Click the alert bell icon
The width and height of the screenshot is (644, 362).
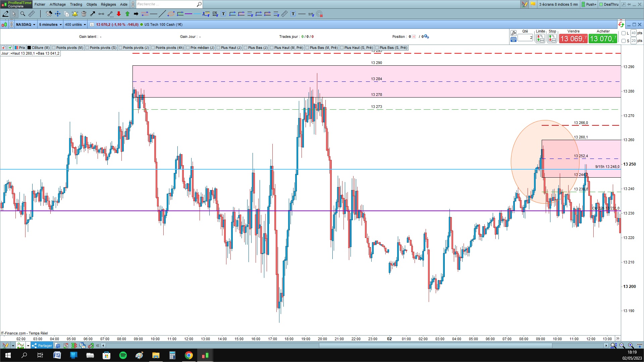75,14
